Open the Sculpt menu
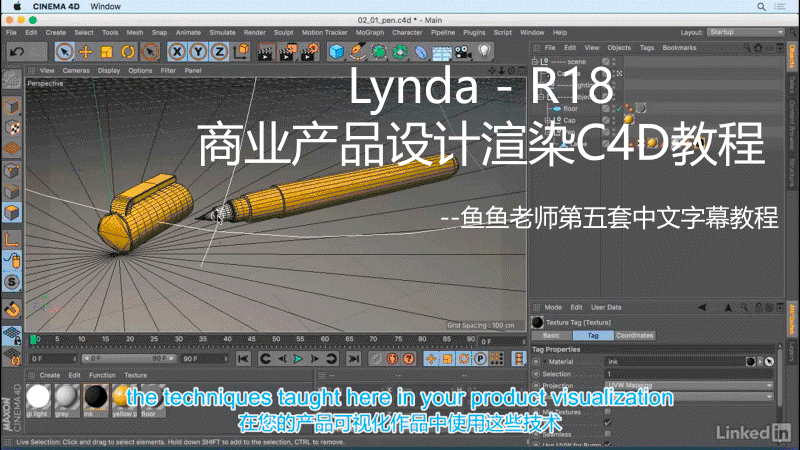This screenshot has height=450, width=800. coord(283,32)
